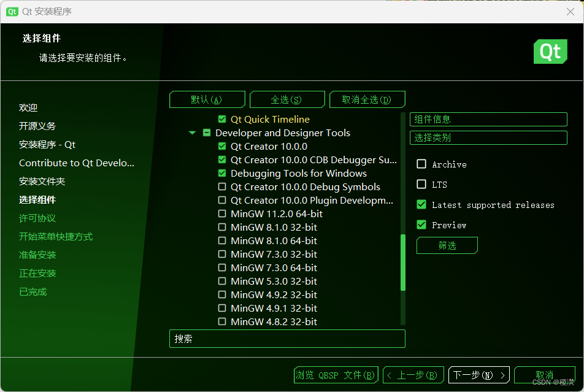Check the MinGW 8.1.0 64-bit checkbox
Image resolution: width=584 pixels, height=392 pixels.
pos(222,240)
